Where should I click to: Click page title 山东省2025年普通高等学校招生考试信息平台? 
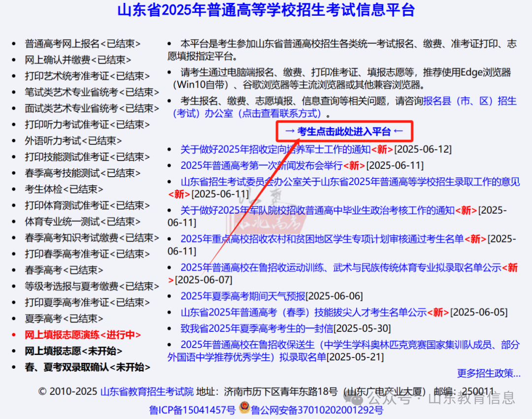[266, 10]
